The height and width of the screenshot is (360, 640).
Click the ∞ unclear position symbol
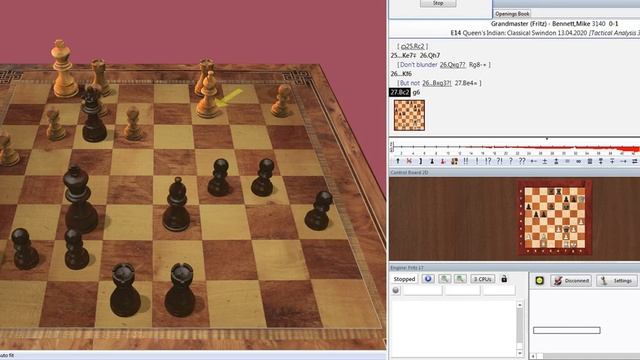coord(578,161)
